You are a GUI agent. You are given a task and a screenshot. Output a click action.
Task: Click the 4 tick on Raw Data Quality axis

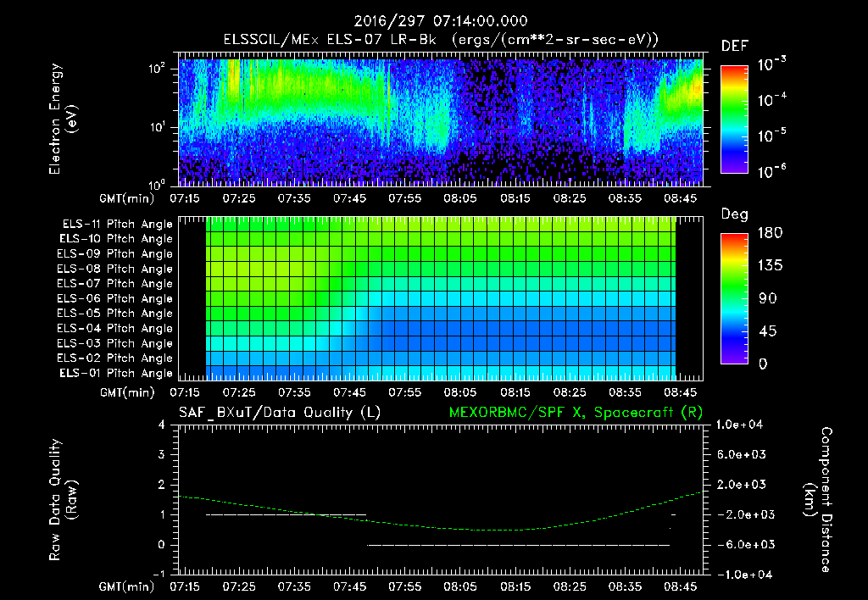click(x=162, y=425)
